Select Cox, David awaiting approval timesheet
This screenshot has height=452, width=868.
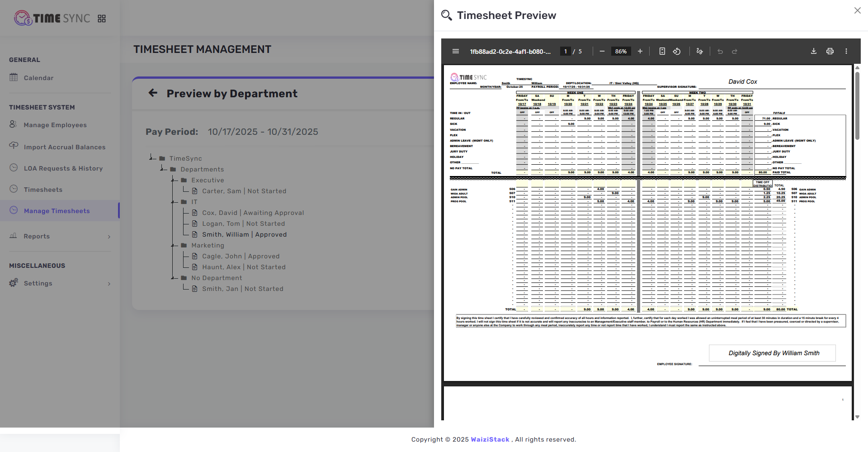(253, 213)
